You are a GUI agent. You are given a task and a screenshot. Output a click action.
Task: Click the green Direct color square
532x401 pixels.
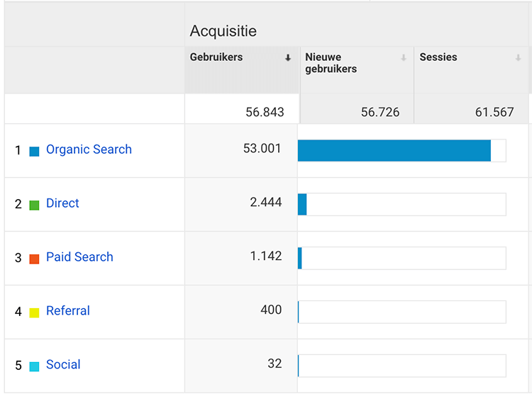tap(34, 205)
